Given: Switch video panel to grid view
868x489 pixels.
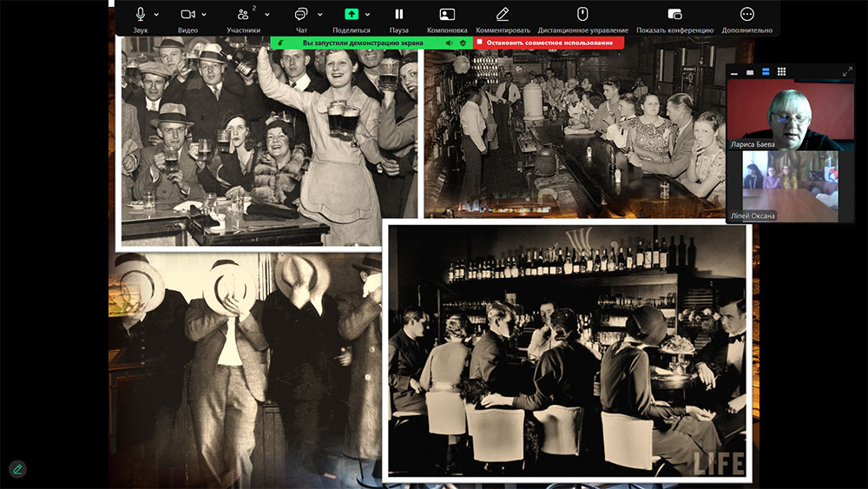Looking at the screenshot, I should [781, 71].
